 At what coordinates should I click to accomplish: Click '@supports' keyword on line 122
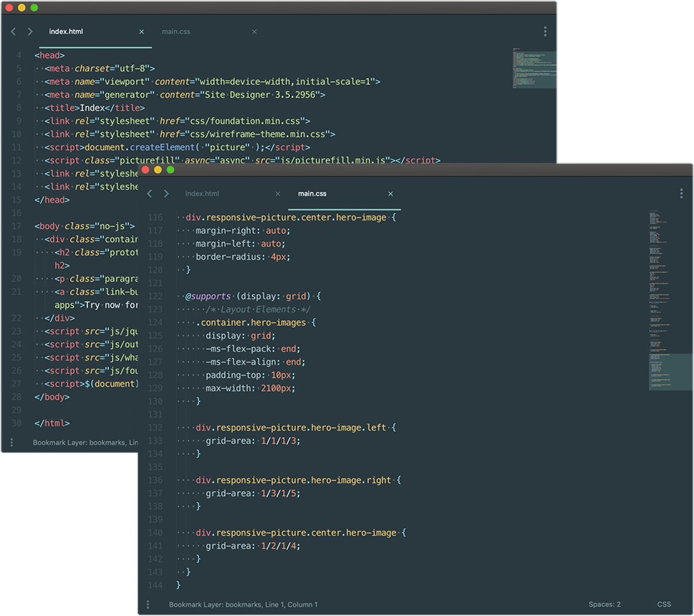point(208,296)
